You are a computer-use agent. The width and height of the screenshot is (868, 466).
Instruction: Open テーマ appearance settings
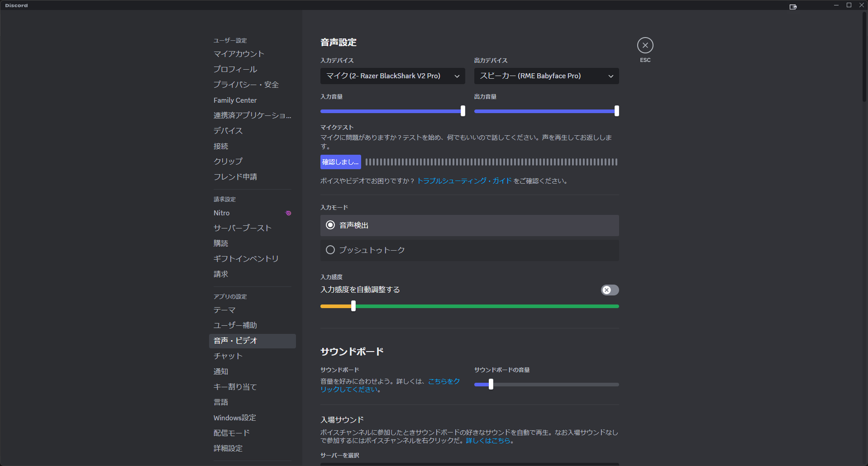point(253,310)
